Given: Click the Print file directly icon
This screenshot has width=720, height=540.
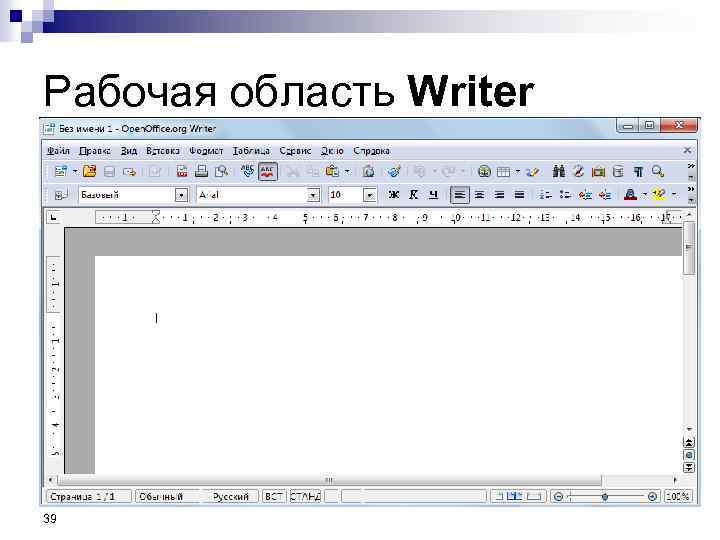Looking at the screenshot, I should coord(201,172).
